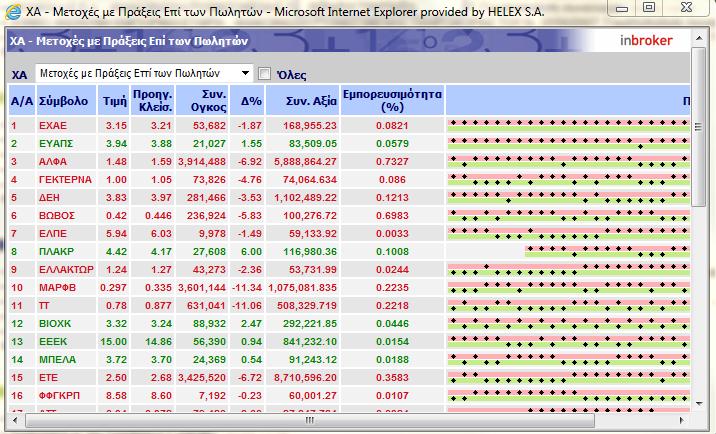Select the ΕΥΑΠΣ symbol

click(x=56, y=143)
